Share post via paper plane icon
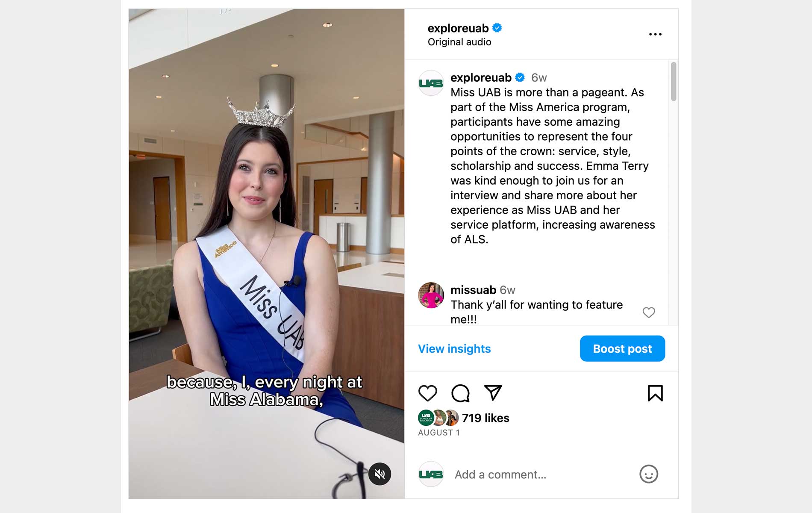 (493, 393)
